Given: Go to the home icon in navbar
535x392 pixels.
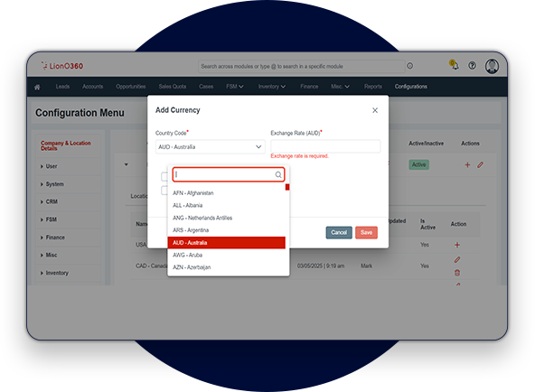Looking at the screenshot, I should pyautogui.click(x=37, y=87).
